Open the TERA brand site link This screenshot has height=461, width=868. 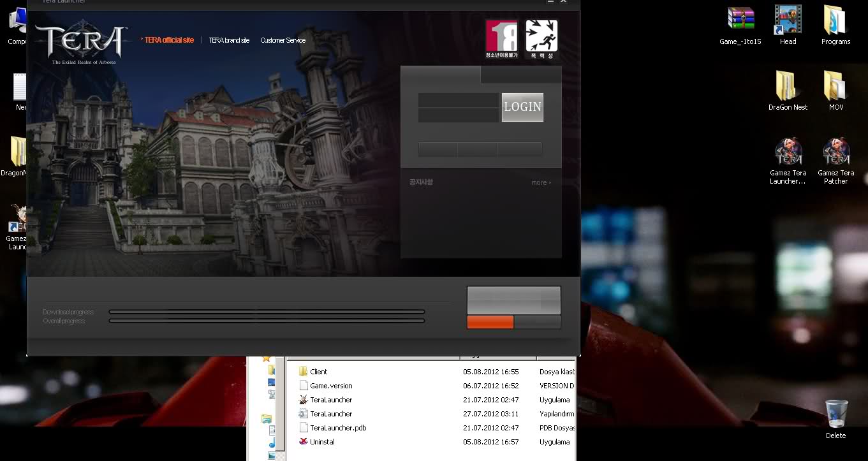(229, 40)
